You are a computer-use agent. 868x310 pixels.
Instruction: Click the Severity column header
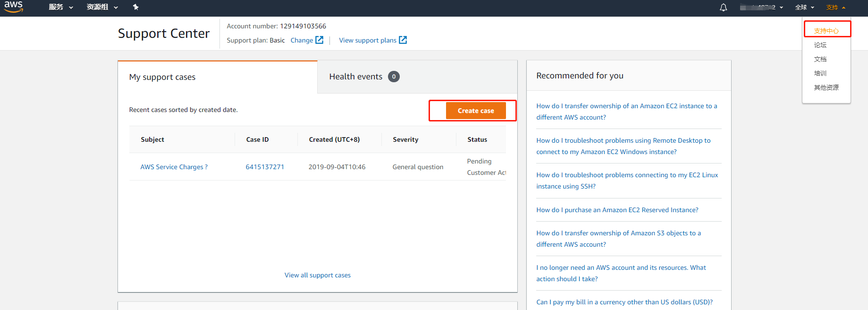click(405, 139)
